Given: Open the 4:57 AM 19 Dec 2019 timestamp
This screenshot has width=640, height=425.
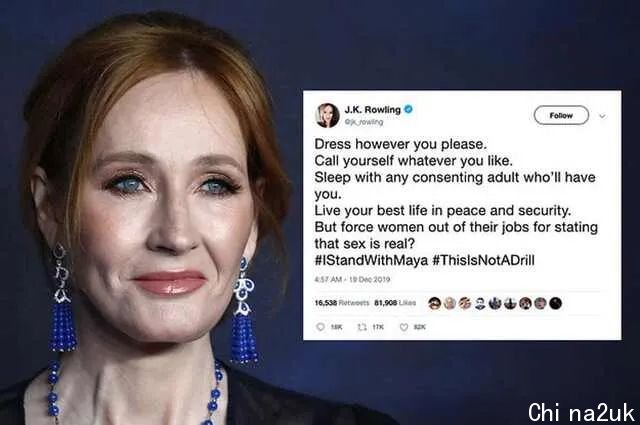Looking at the screenshot, I should 352,280.
